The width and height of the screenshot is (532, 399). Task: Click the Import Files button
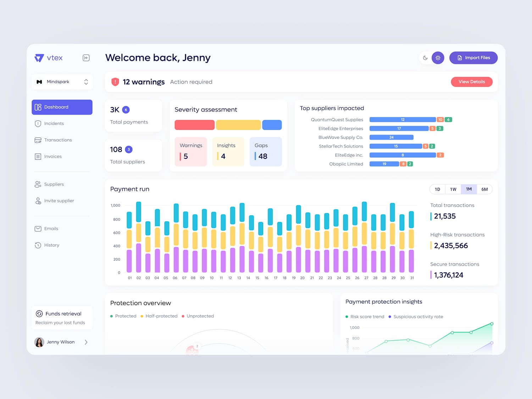(x=473, y=58)
